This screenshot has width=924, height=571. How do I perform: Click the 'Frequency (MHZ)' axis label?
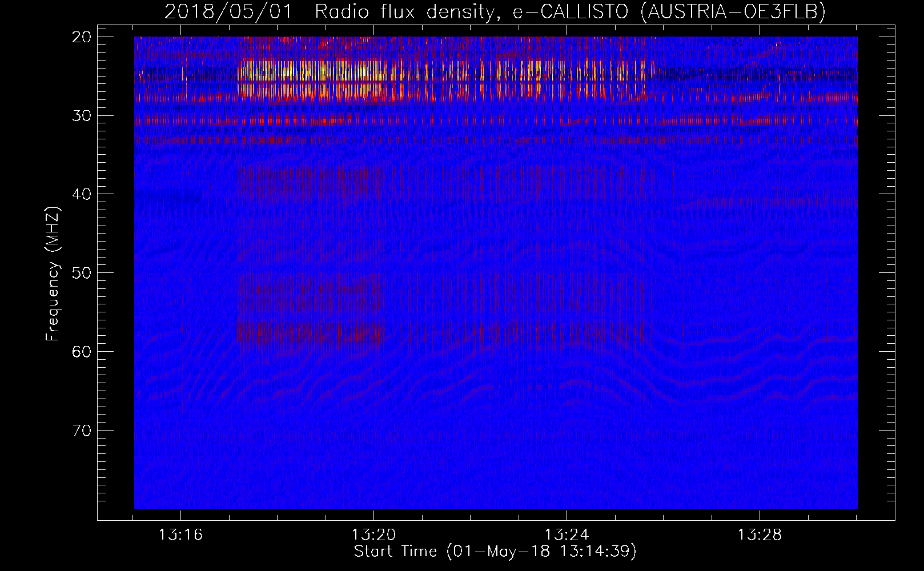[53, 274]
